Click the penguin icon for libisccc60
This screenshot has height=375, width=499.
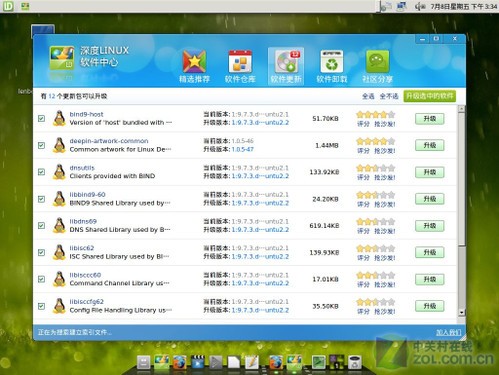click(59, 279)
